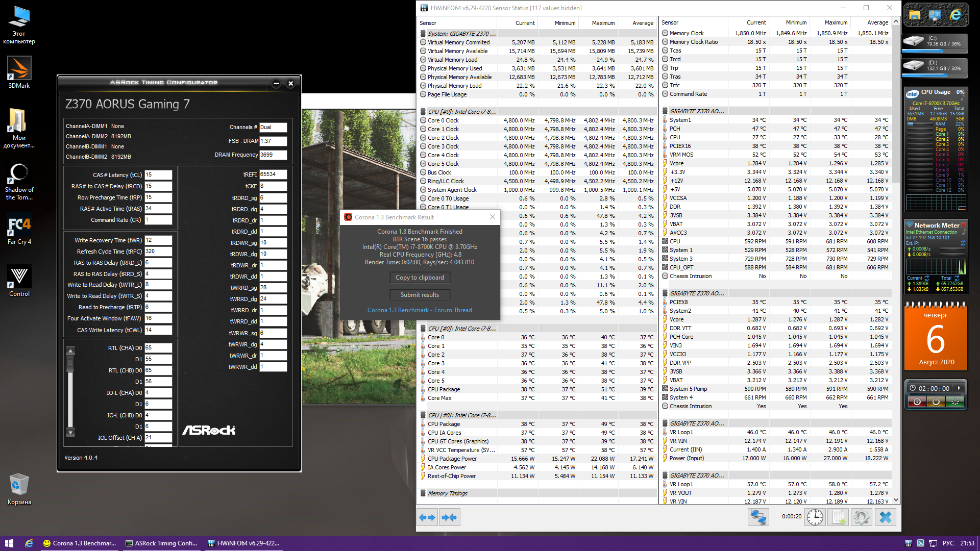Click Copy to clipboard button
Viewport: 980px width, 551px height.
coord(420,278)
